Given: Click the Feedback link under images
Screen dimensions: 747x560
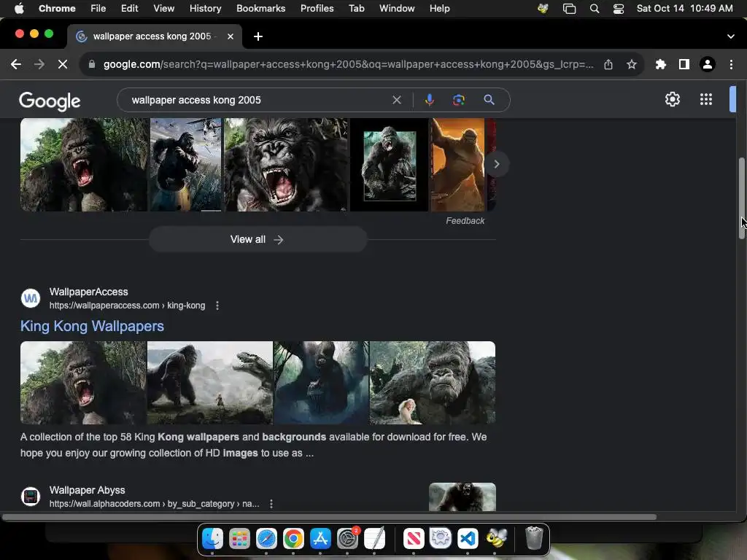Looking at the screenshot, I should pos(465,221).
